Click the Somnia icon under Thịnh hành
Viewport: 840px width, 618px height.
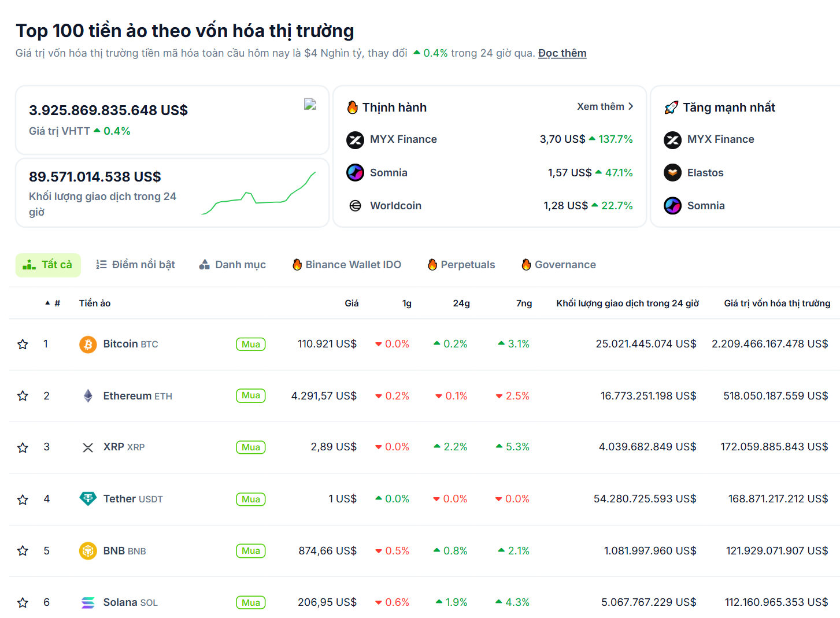(x=355, y=172)
